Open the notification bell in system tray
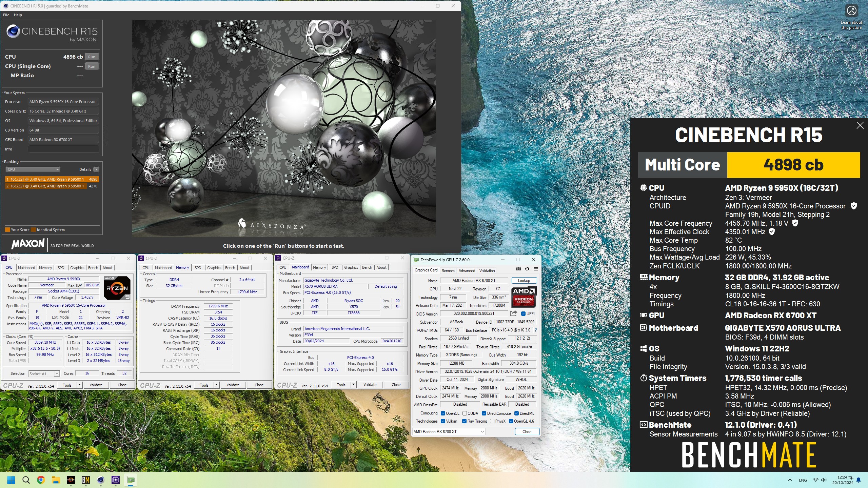 [859, 480]
